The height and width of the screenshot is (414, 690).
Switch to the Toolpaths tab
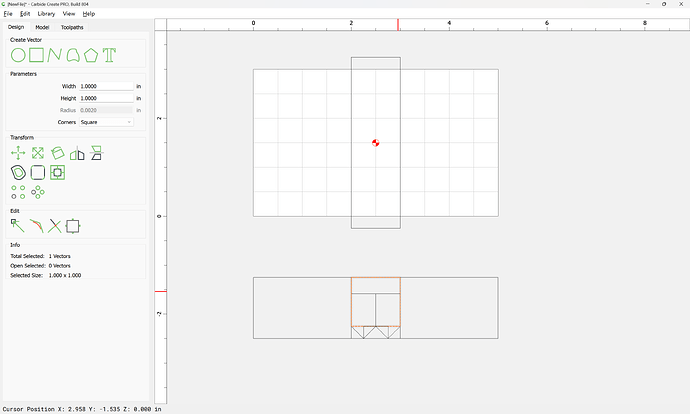(72, 27)
